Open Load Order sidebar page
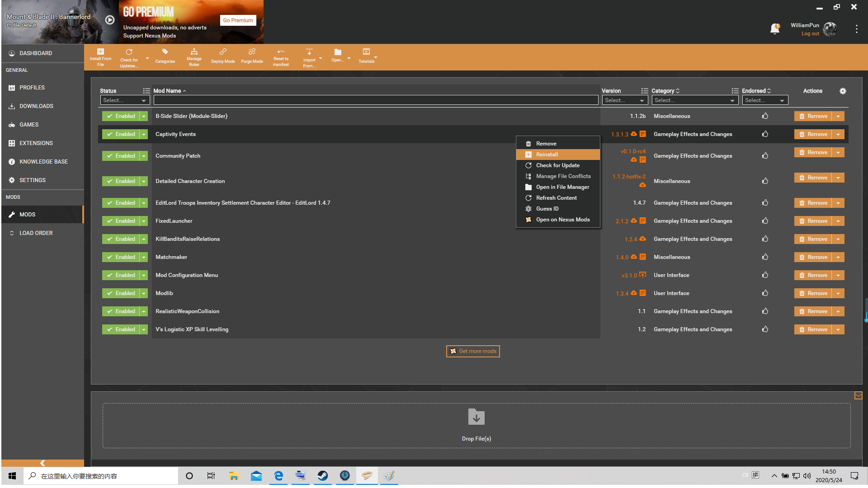The height and width of the screenshot is (488, 868). (x=42, y=233)
